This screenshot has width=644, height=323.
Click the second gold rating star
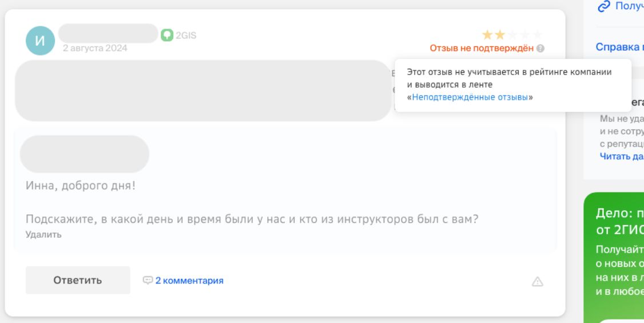pos(500,35)
